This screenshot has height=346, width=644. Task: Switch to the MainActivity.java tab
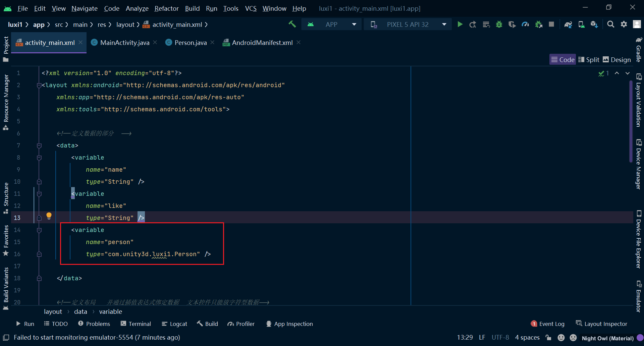tap(124, 43)
